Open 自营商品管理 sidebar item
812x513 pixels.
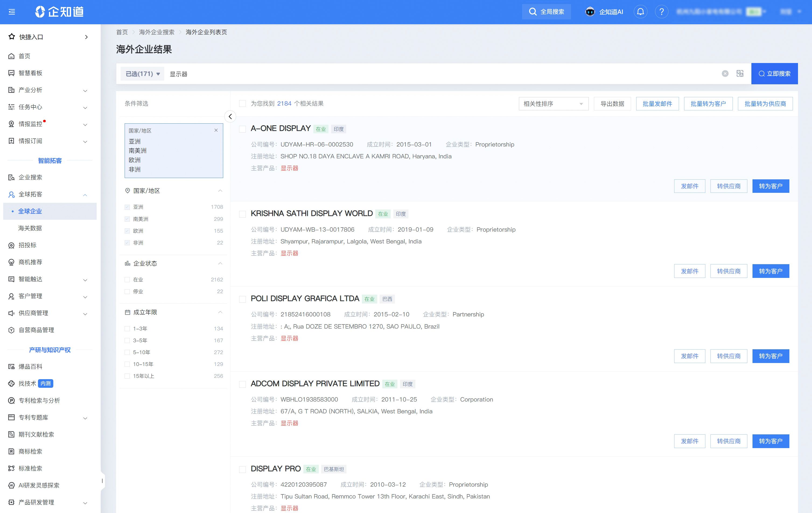pos(36,330)
